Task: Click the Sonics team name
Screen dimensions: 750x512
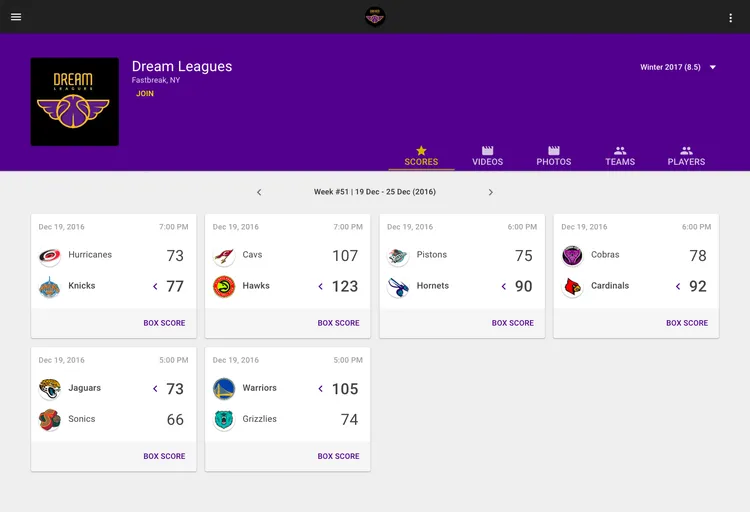Action: 81,419
